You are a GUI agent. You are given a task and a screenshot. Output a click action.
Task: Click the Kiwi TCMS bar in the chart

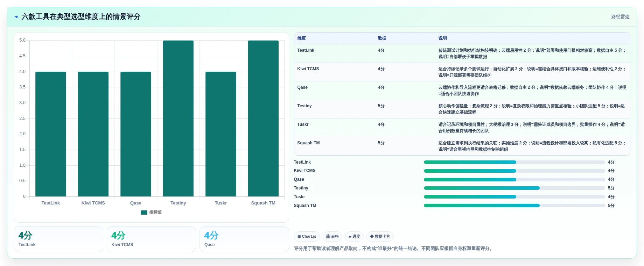93,134
